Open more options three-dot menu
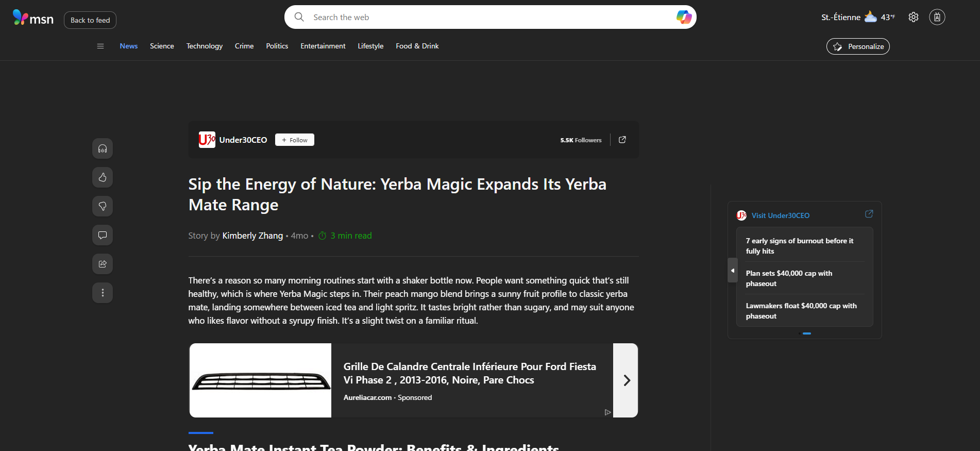 [103, 293]
